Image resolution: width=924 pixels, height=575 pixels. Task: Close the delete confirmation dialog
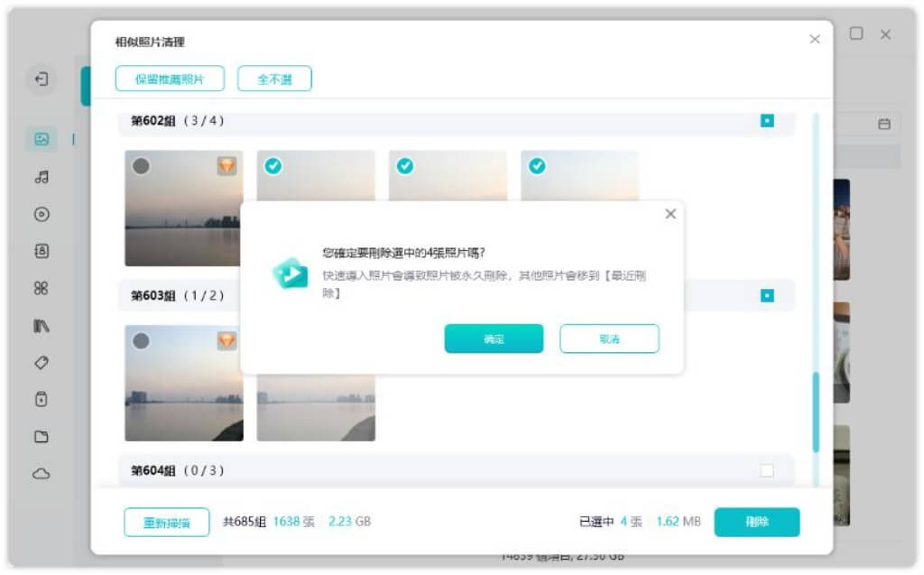pos(670,214)
